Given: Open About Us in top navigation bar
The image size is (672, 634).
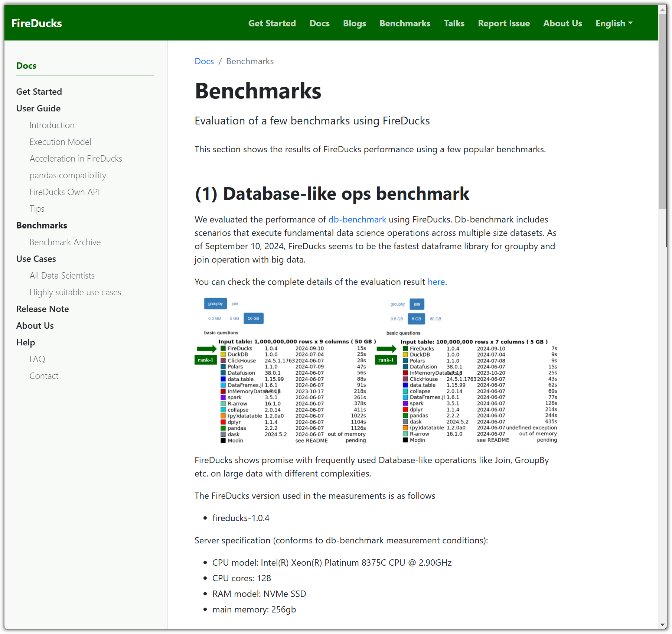Looking at the screenshot, I should coord(562,23).
